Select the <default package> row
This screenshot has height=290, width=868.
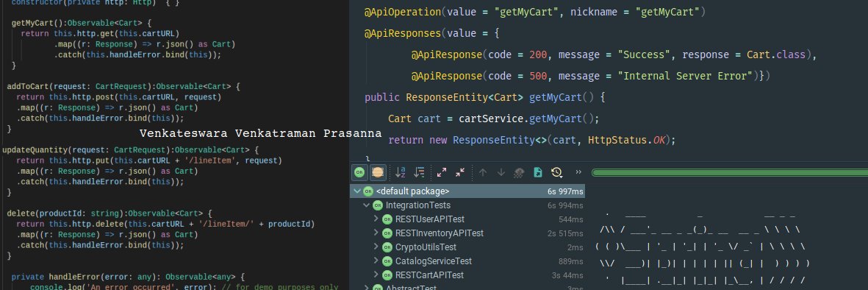pyautogui.click(x=467, y=191)
